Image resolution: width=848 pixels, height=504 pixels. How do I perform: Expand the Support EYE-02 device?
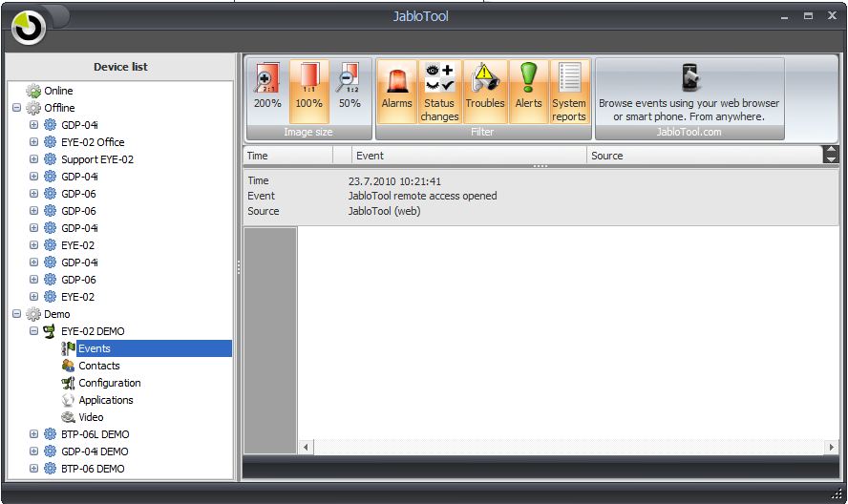pyautogui.click(x=34, y=159)
